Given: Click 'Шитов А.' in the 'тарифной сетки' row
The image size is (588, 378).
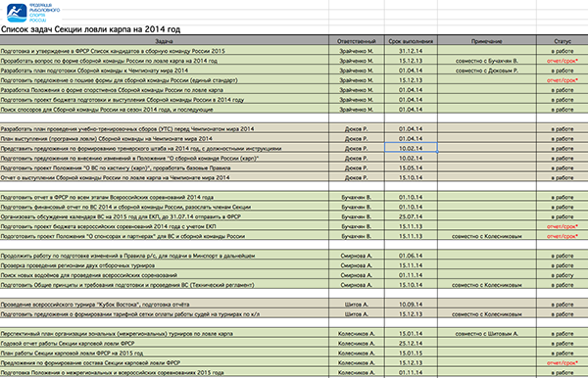Looking at the screenshot, I should coord(357,314).
